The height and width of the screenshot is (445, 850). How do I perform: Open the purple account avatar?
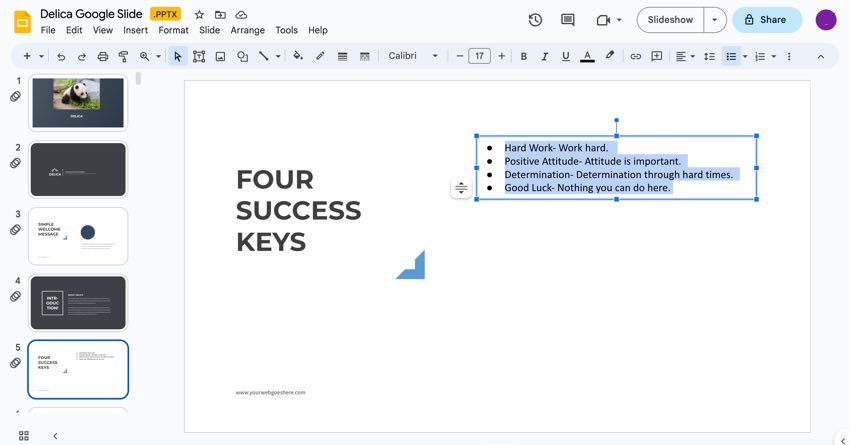tap(826, 20)
